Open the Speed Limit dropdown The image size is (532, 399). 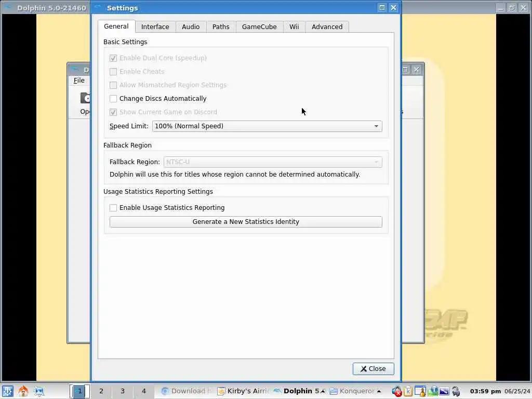tap(267, 126)
